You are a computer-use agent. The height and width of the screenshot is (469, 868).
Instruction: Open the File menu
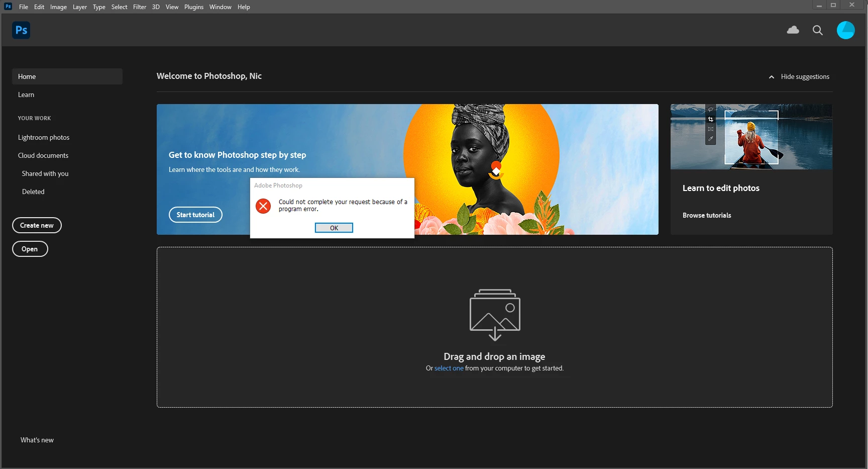click(24, 7)
